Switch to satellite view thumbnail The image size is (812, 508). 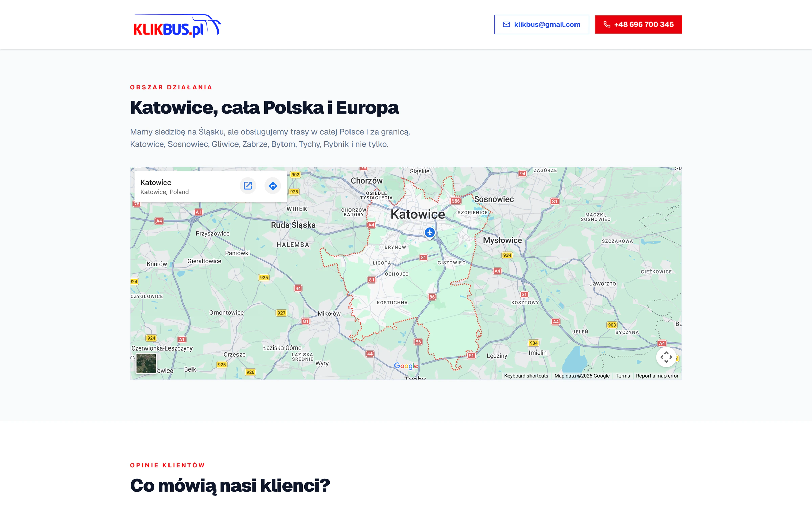(146, 363)
